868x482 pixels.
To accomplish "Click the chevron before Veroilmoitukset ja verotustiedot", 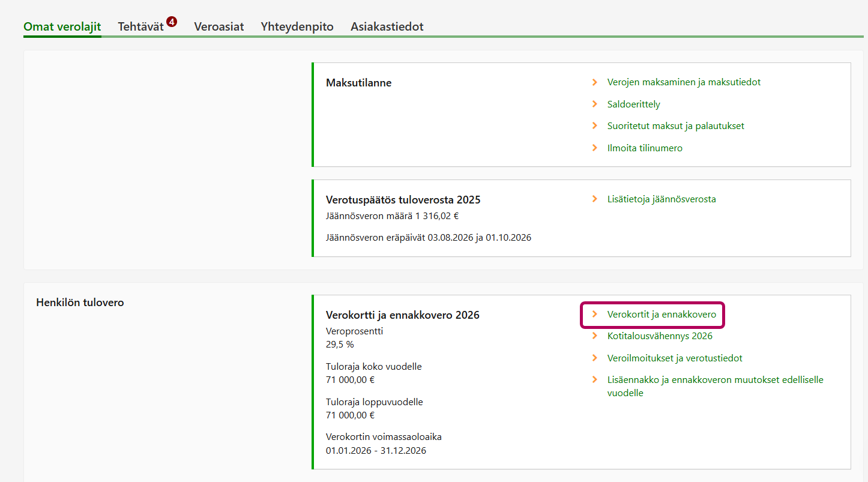I will (x=595, y=358).
